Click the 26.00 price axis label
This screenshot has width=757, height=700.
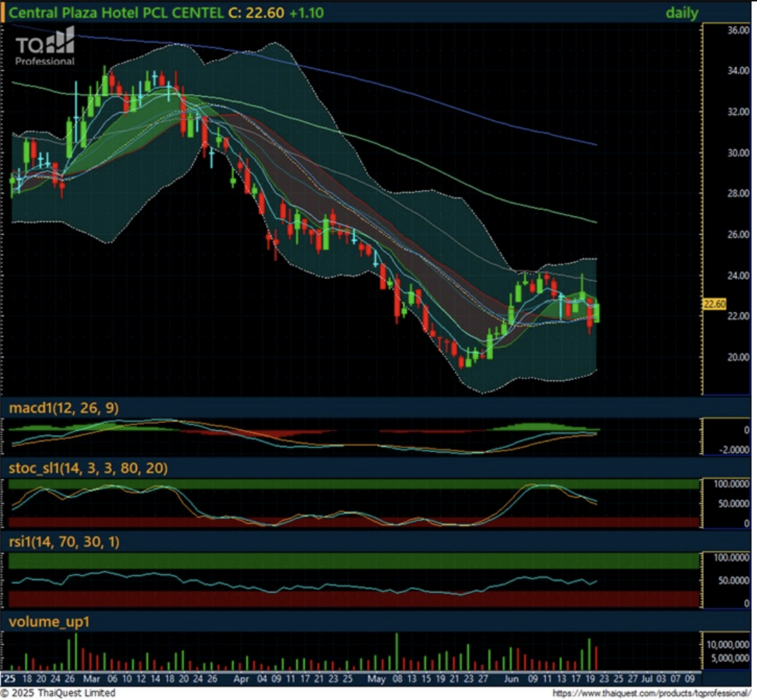pos(738,234)
